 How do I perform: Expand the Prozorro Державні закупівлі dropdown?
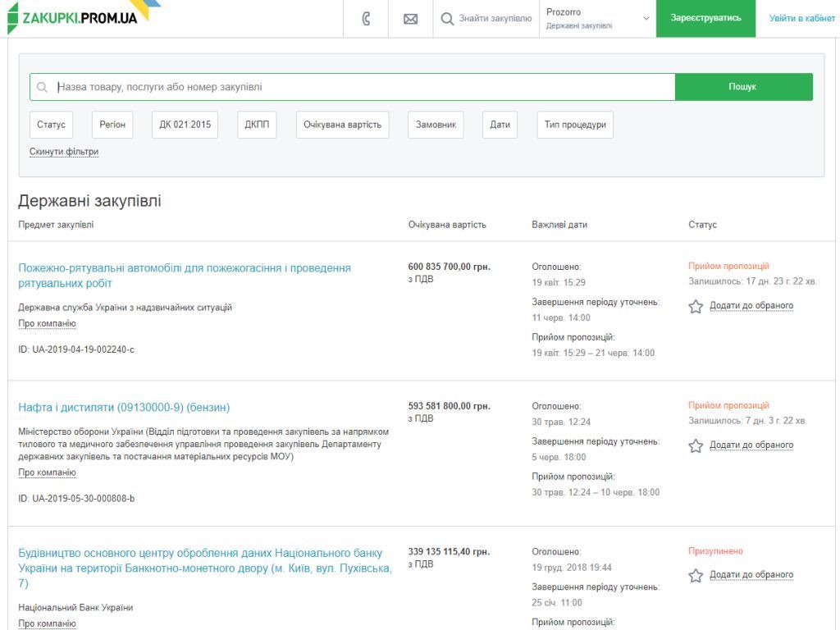click(597, 19)
